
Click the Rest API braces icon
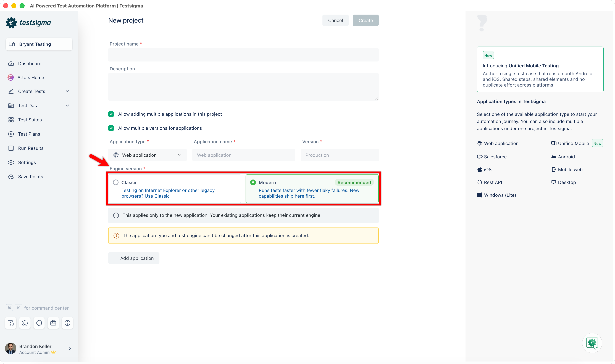click(479, 182)
